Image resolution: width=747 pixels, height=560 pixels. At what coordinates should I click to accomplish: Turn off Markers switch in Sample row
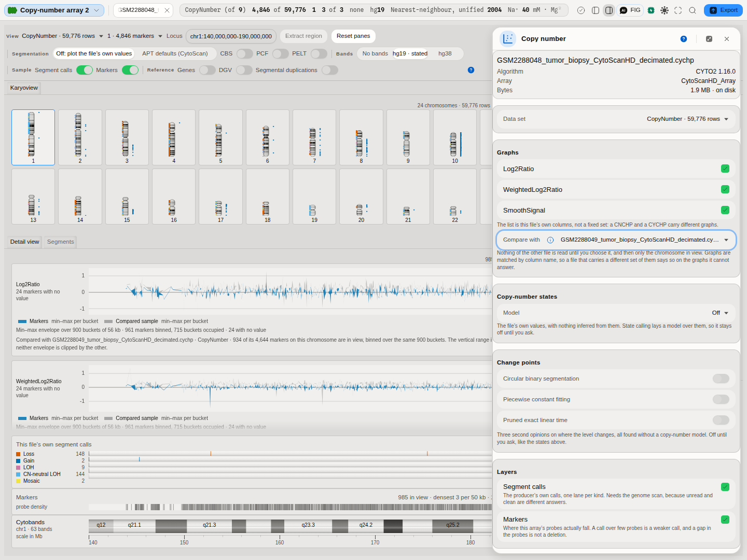[130, 70]
